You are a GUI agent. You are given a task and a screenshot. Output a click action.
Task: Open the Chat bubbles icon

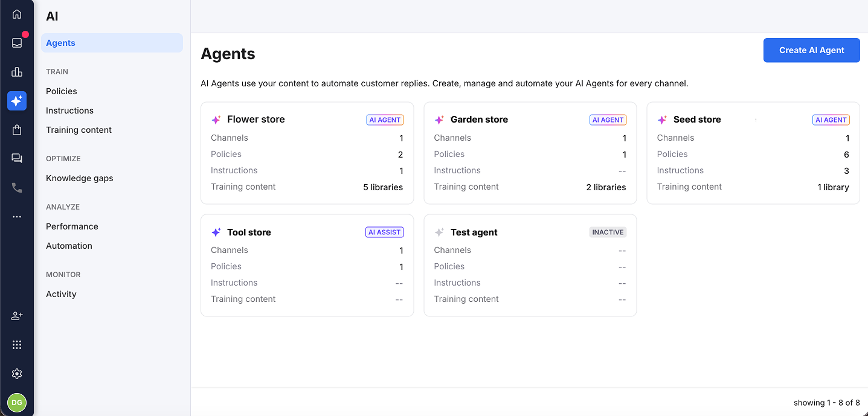pyautogui.click(x=17, y=158)
